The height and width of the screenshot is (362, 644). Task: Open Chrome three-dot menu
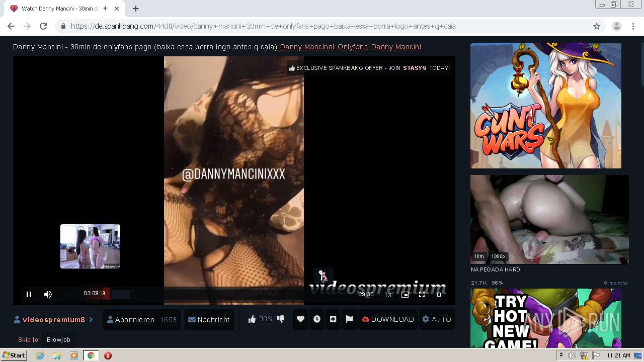click(x=633, y=26)
